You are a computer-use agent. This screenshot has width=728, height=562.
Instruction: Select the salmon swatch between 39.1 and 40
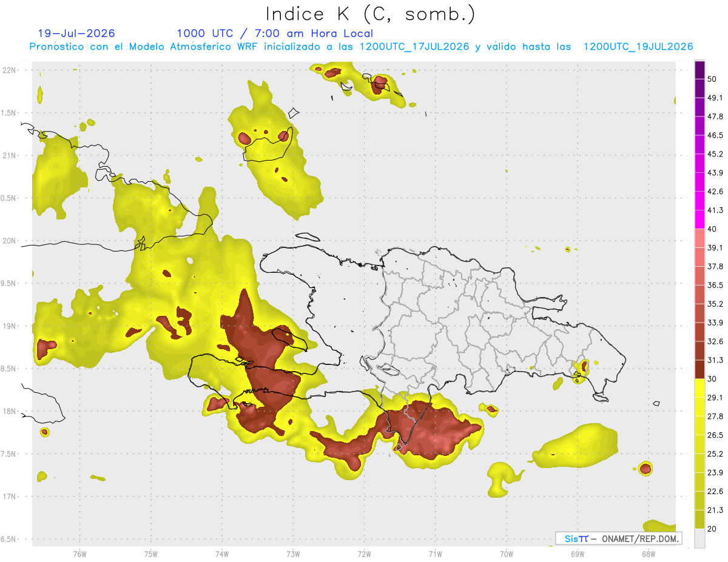click(x=699, y=238)
